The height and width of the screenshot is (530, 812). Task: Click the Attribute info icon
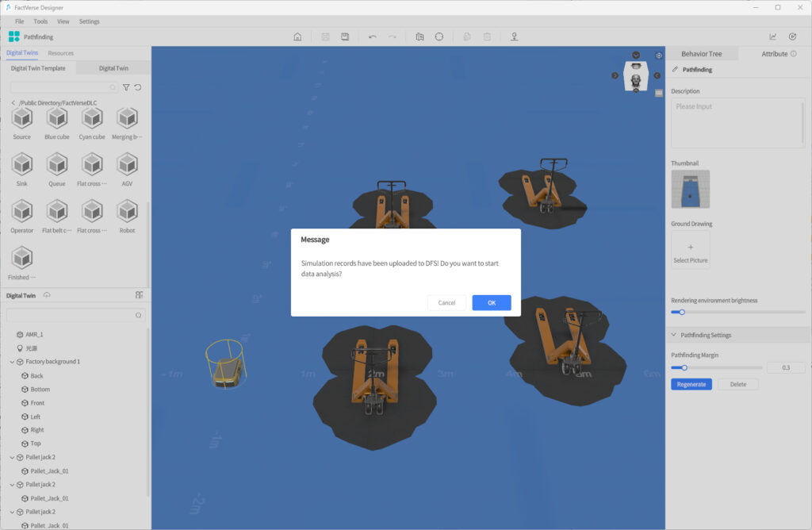point(793,54)
